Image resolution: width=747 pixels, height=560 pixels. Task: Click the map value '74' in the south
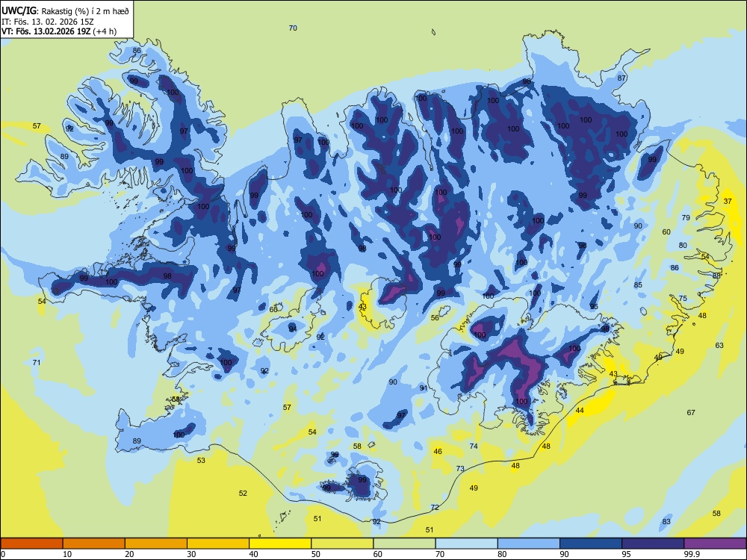click(x=473, y=447)
